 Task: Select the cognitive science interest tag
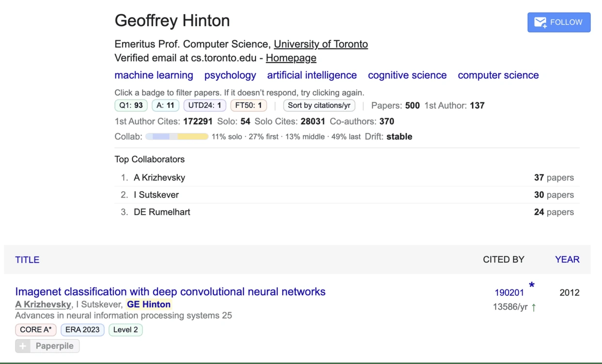point(407,75)
